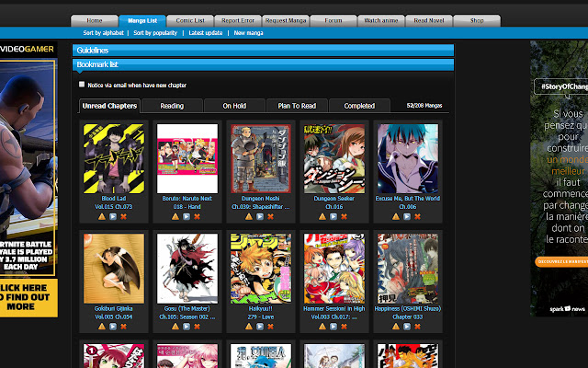588x368 pixels.
Task: Click the warning icon under Blood Lad
Action: pos(102,217)
